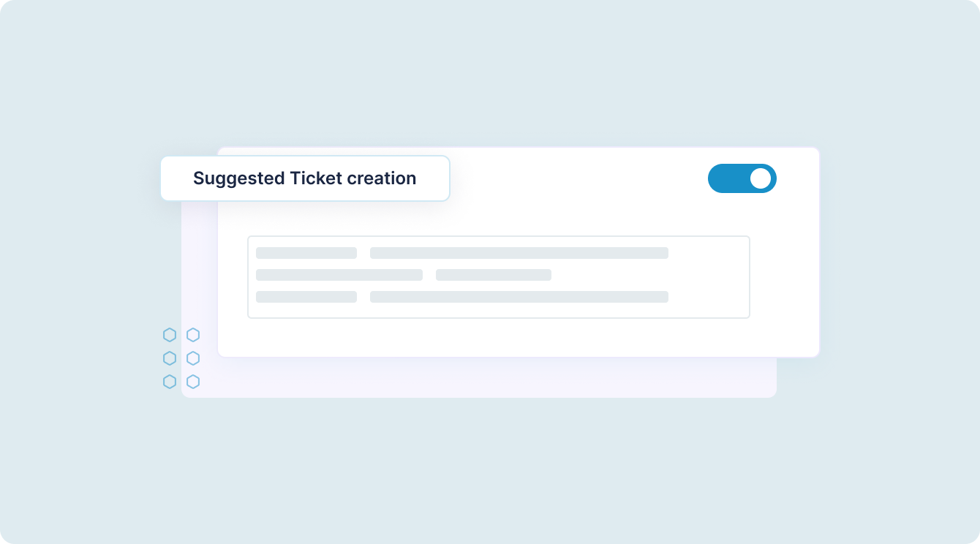Image resolution: width=980 pixels, height=544 pixels.
Task: Click the bottom-left hexagon icon
Action: 170,382
